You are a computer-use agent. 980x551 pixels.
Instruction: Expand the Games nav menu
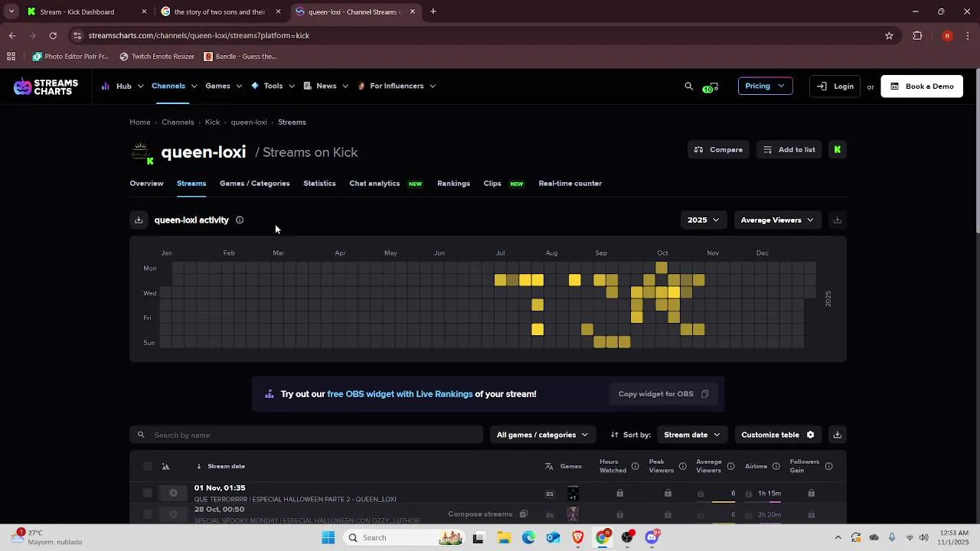[224, 86]
